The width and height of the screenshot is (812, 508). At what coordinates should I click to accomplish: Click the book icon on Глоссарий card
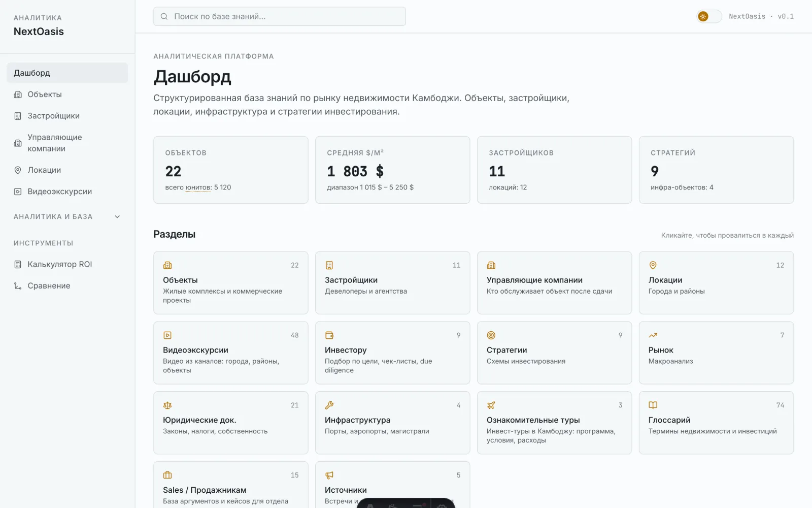coord(653,405)
